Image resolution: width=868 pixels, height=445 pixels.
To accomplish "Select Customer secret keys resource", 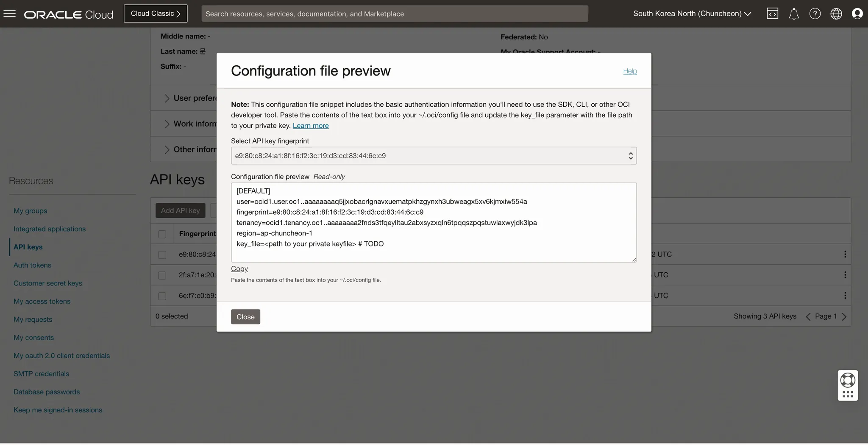I will (x=47, y=283).
